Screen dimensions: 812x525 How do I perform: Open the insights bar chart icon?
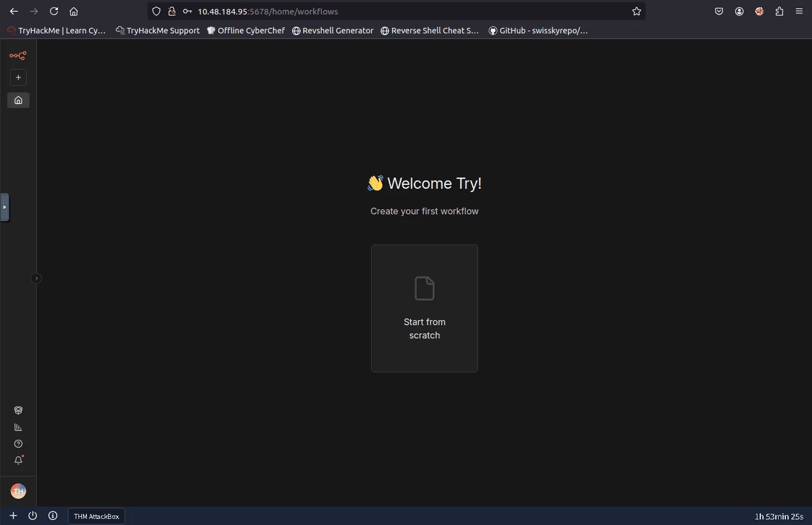point(18,427)
